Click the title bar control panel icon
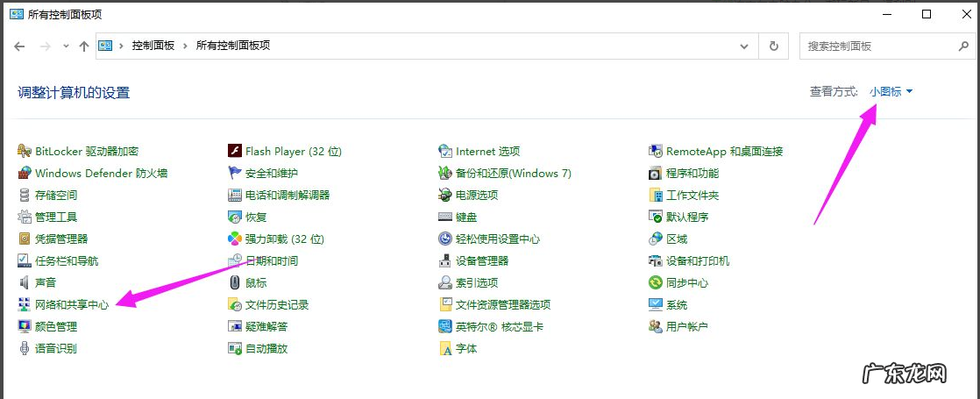The image size is (980, 399). 17,14
